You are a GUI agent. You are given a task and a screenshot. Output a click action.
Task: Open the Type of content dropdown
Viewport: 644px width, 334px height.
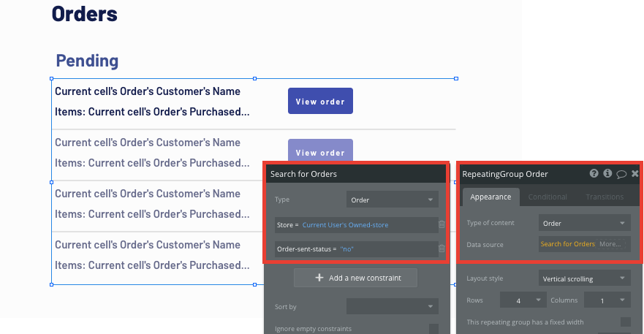pos(585,223)
